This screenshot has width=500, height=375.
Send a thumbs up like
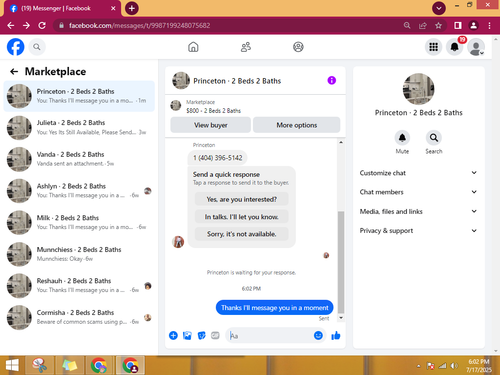click(x=336, y=335)
